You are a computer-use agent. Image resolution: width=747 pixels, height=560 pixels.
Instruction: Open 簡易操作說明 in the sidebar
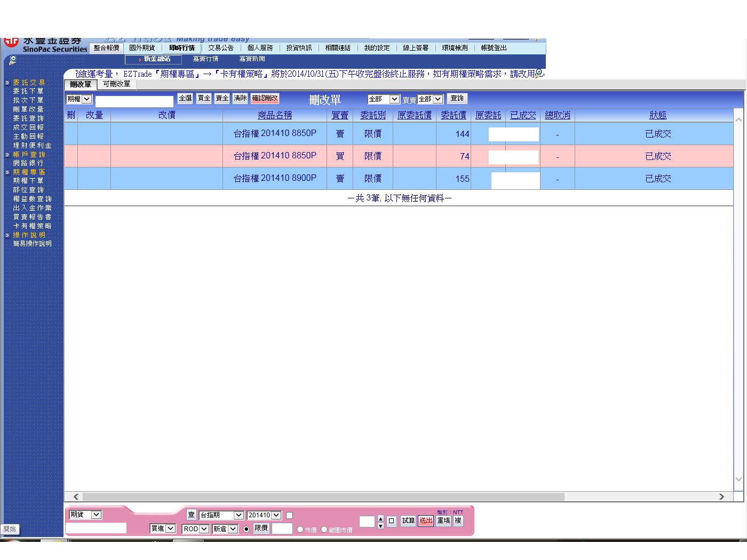pos(32,244)
